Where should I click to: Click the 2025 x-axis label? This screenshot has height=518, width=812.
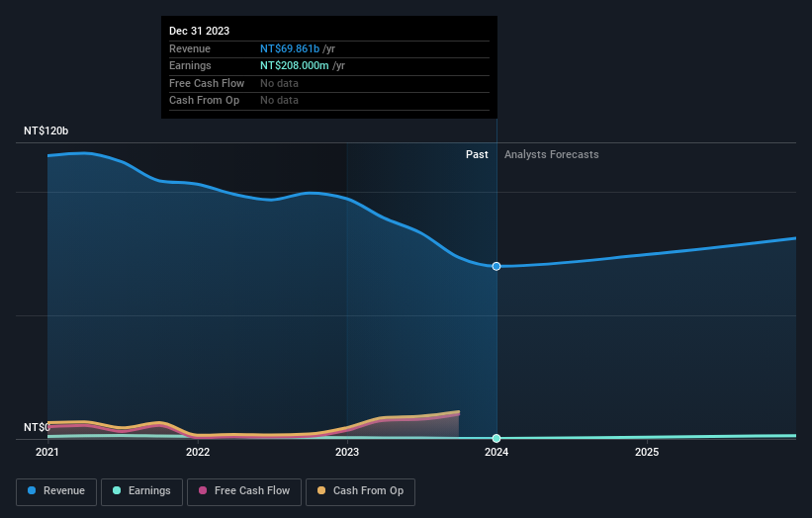tap(647, 452)
